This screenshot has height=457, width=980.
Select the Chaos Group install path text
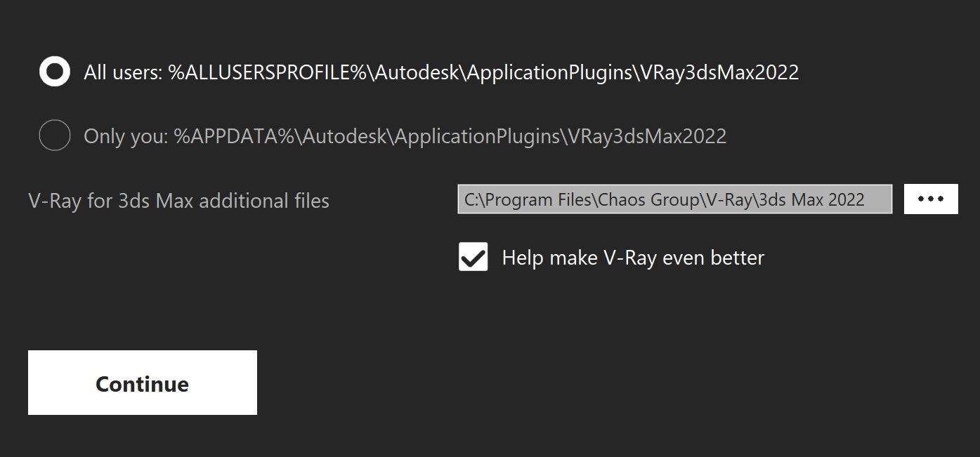point(674,199)
